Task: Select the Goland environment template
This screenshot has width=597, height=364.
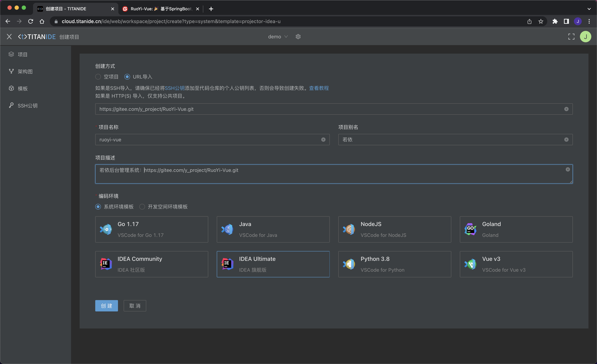Action: click(516, 229)
